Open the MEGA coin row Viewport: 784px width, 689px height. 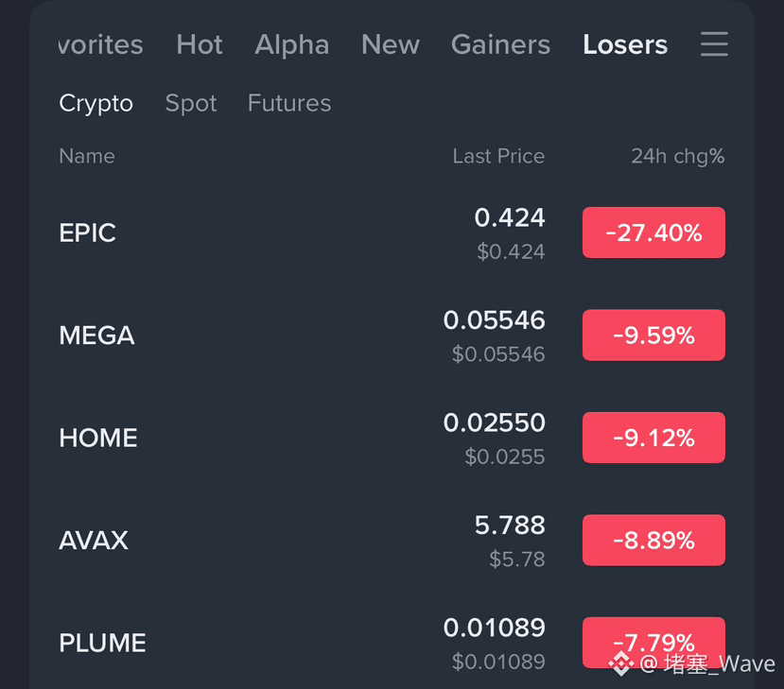tap(392, 336)
